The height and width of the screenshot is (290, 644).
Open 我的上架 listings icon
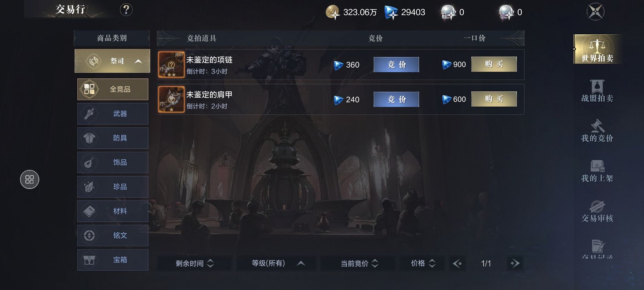point(597,171)
